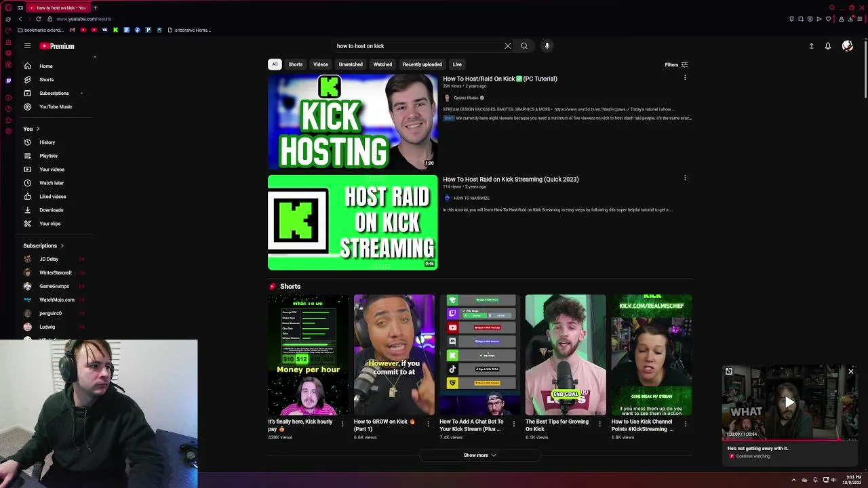Seek on the miniplayer progress bar
The width and height of the screenshot is (868, 488).
(790, 439)
